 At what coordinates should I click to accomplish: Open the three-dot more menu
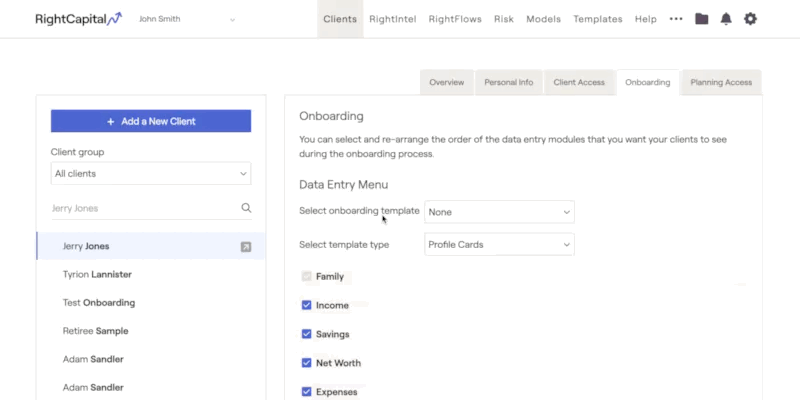tap(676, 19)
